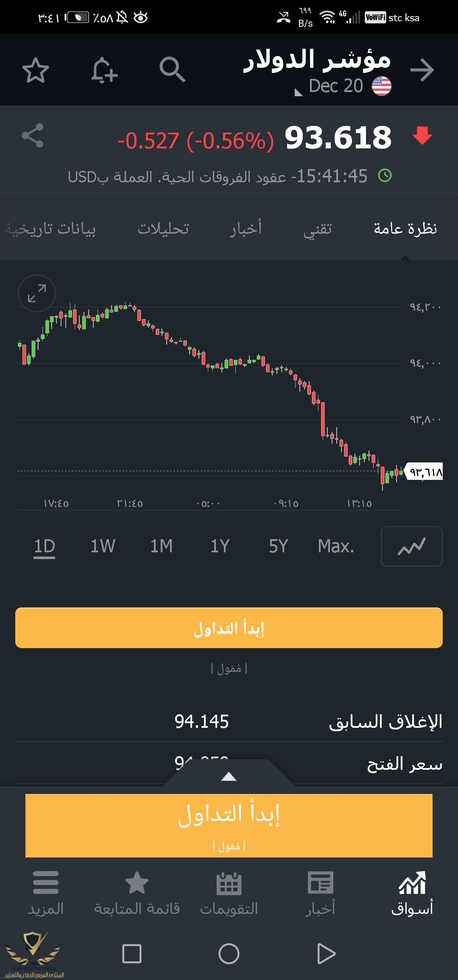Open the More hamburger menu
This screenshot has width=458, height=980.
(46, 893)
